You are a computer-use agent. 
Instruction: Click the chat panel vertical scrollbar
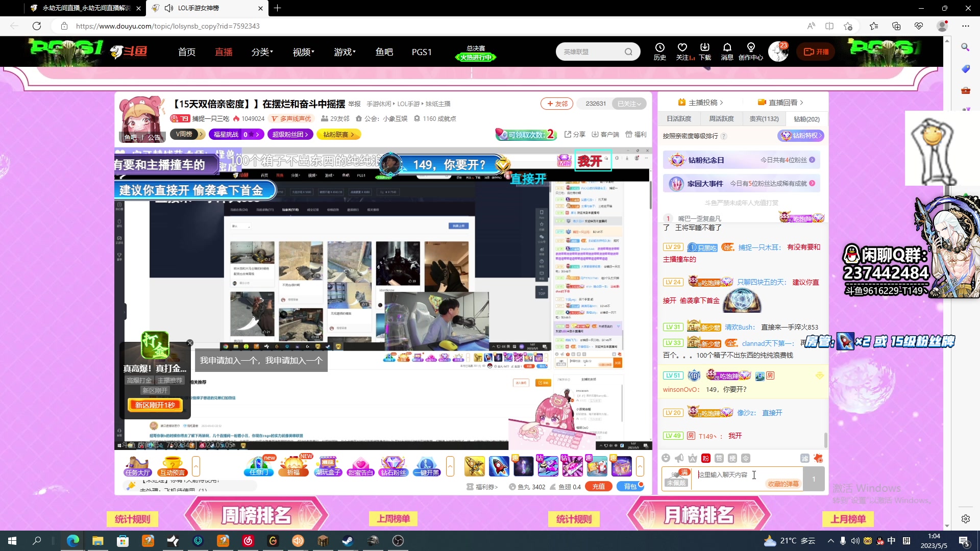click(825, 440)
